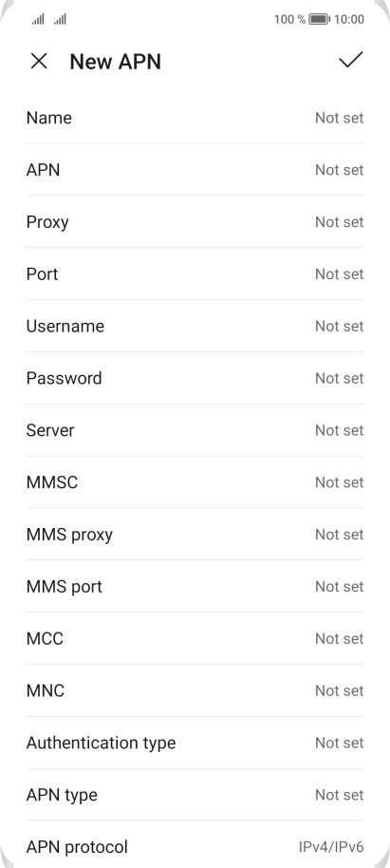
Task: Open the Username entry
Action: (195, 326)
